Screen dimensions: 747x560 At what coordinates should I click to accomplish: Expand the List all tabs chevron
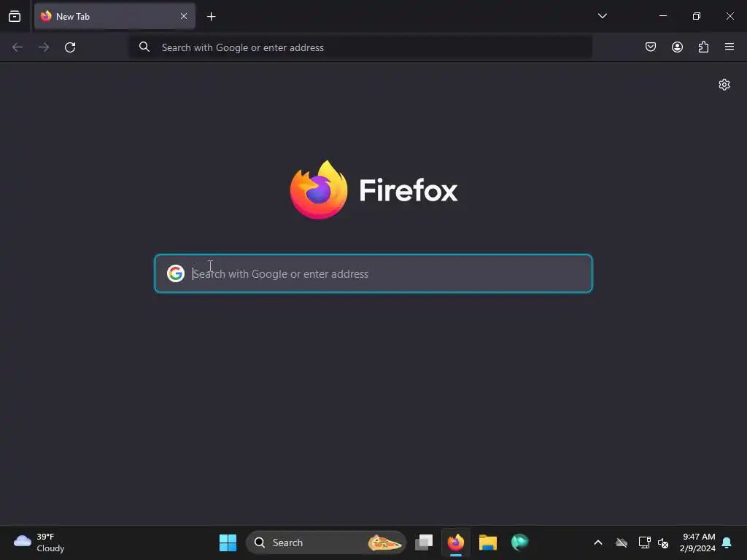click(602, 16)
